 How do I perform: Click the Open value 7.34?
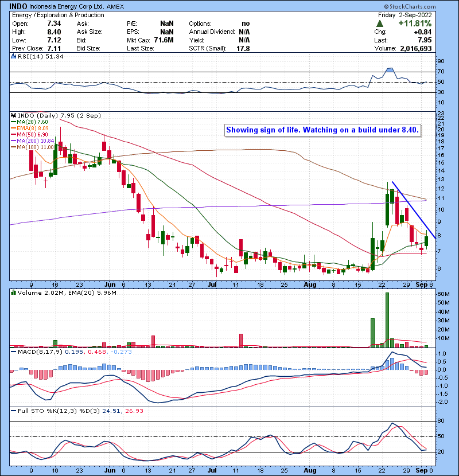pyautogui.click(x=54, y=24)
